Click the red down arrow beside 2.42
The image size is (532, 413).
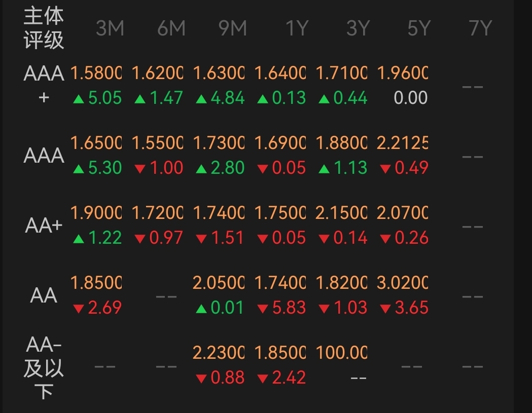tap(262, 379)
